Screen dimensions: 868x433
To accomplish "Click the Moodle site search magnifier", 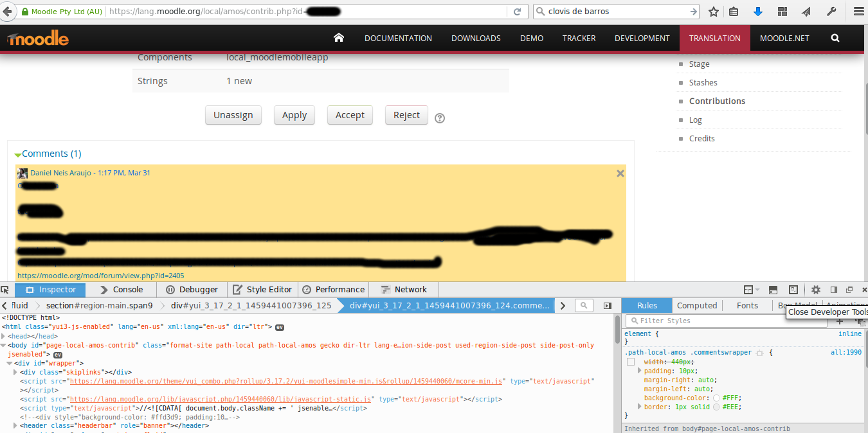I will [x=835, y=38].
